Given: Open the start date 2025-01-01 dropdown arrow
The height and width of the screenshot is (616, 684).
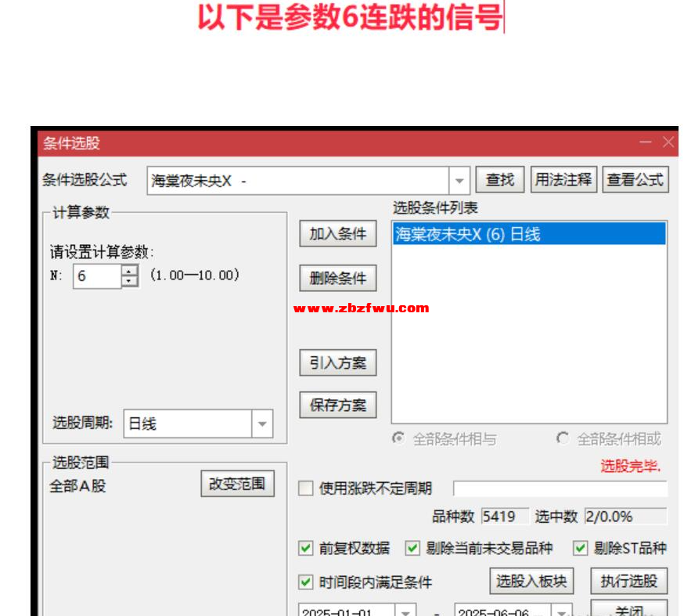Looking at the screenshot, I should click(x=405, y=611).
